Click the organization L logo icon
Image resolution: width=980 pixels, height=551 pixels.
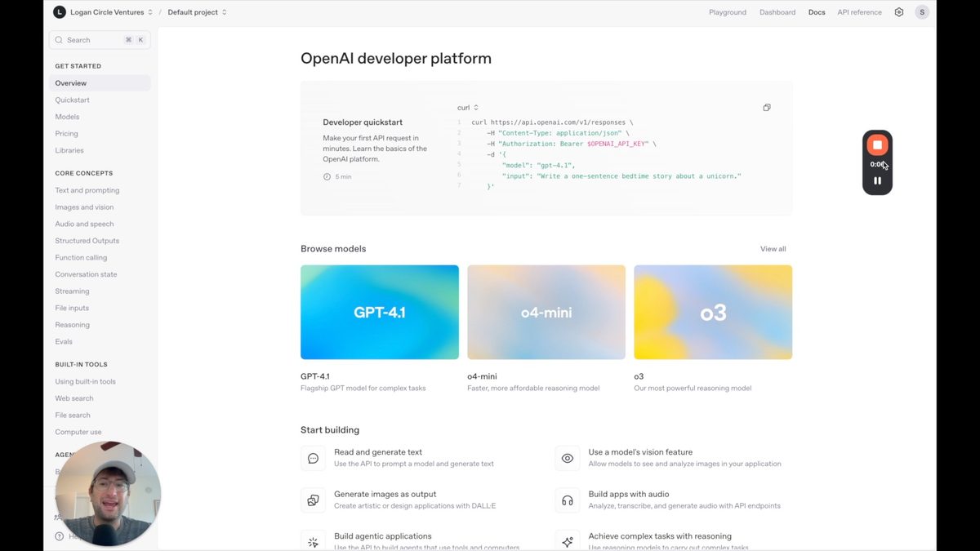[60, 12]
